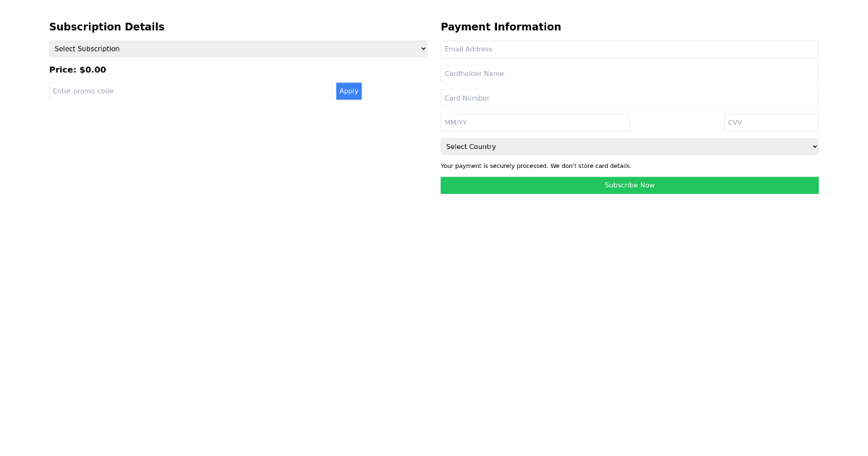Expand subscription options using the chevron arrow

tap(422, 48)
